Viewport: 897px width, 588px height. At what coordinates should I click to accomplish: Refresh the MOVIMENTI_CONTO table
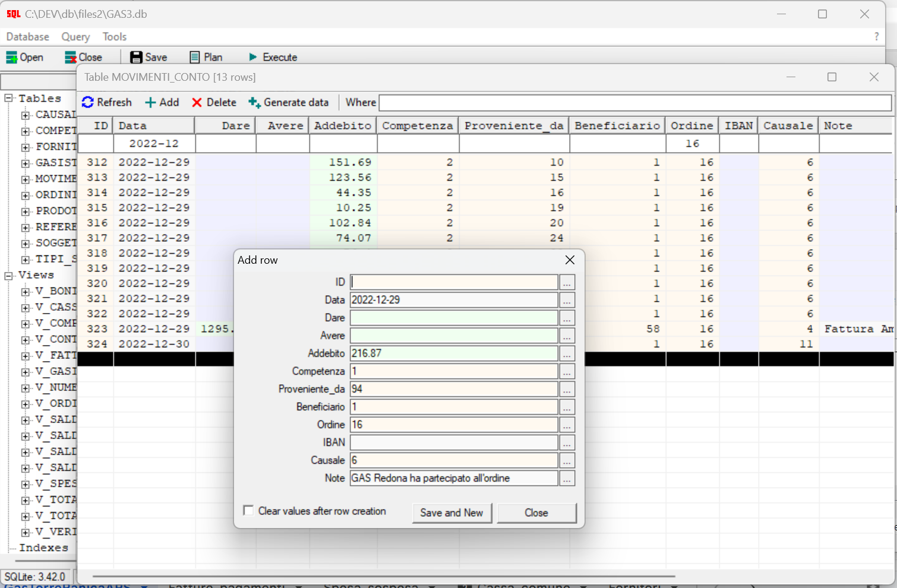[x=107, y=102]
